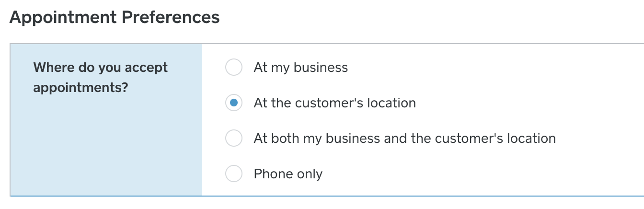Click the "At both my business" option label
This screenshot has height=209, width=644.
click(404, 139)
